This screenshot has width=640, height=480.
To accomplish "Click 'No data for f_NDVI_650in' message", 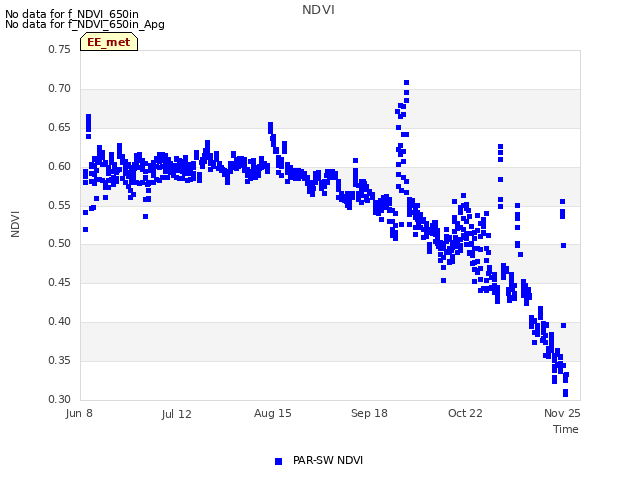I will (x=72, y=14).
